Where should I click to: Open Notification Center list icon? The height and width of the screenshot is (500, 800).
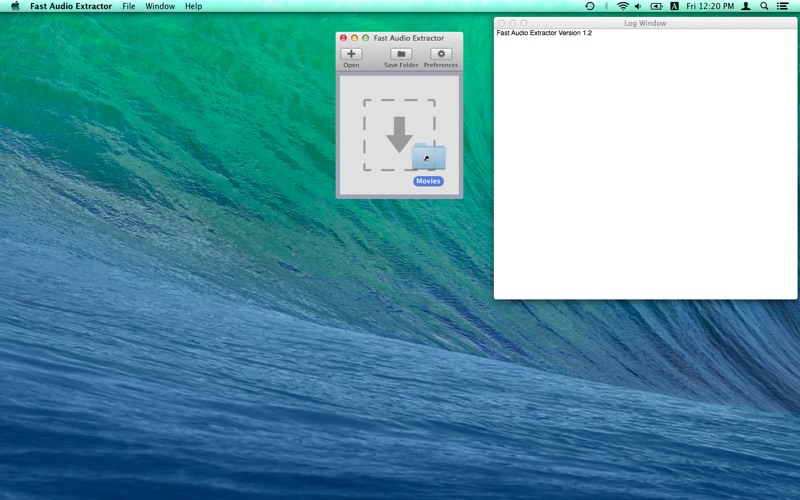pyautogui.click(x=783, y=6)
